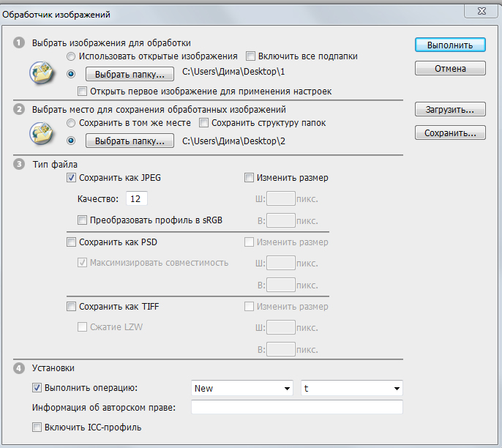Click the step 4 number icon beside 'Установки'
502x448 pixels.
tap(19, 368)
